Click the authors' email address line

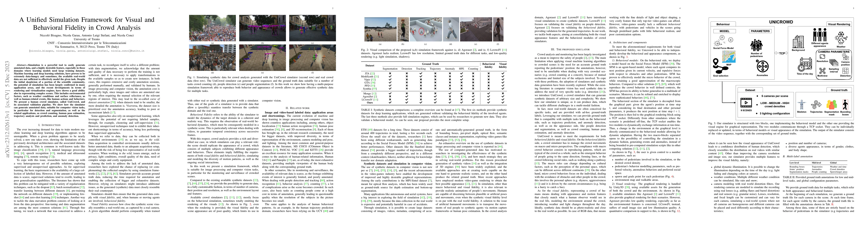click(x=87, y=51)
